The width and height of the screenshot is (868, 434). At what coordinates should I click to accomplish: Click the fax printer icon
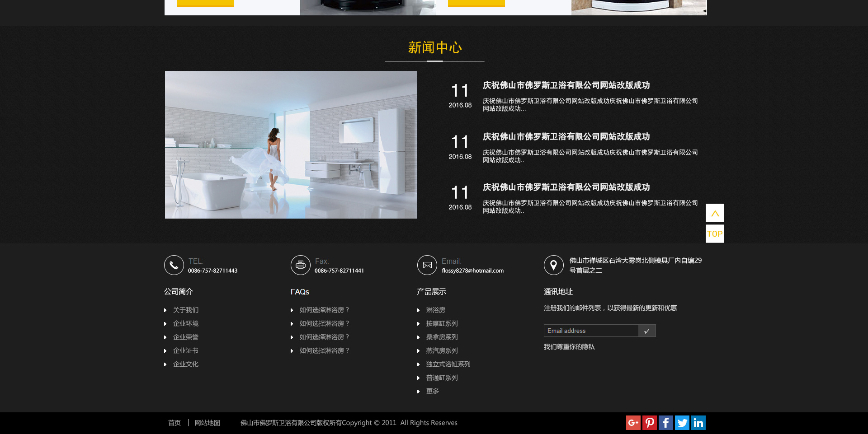pos(301,265)
